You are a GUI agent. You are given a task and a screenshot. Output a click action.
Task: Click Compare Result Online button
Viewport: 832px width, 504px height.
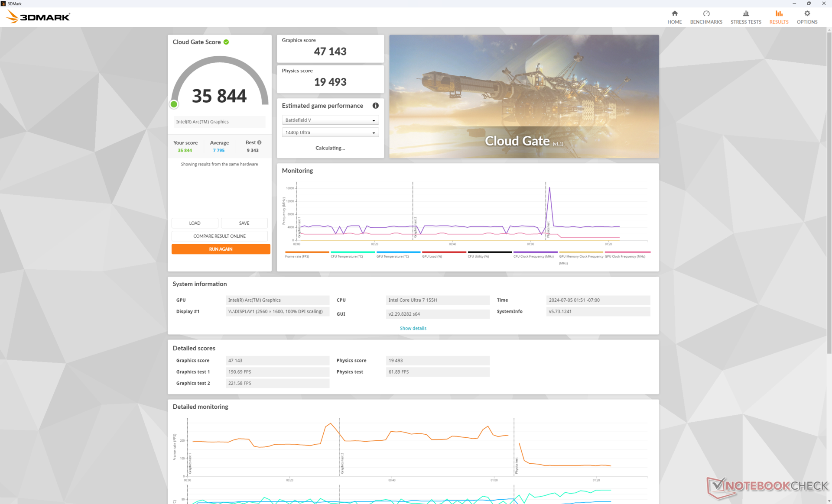point(219,236)
